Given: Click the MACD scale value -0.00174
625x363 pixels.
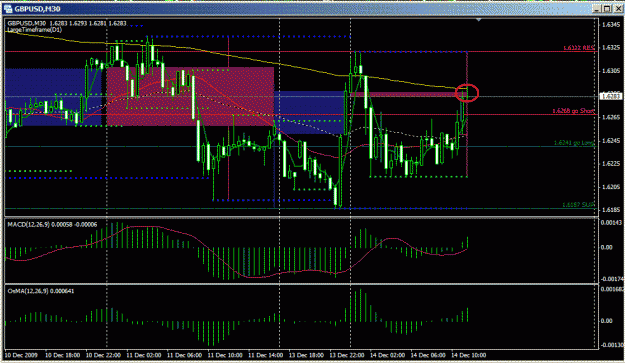Looking at the screenshot, I should (612, 279).
